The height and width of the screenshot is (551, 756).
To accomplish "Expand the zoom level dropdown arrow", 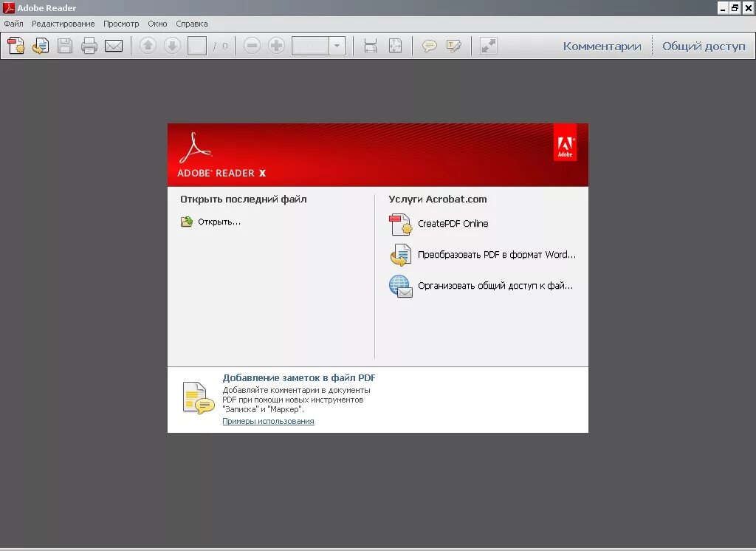I will (x=337, y=46).
